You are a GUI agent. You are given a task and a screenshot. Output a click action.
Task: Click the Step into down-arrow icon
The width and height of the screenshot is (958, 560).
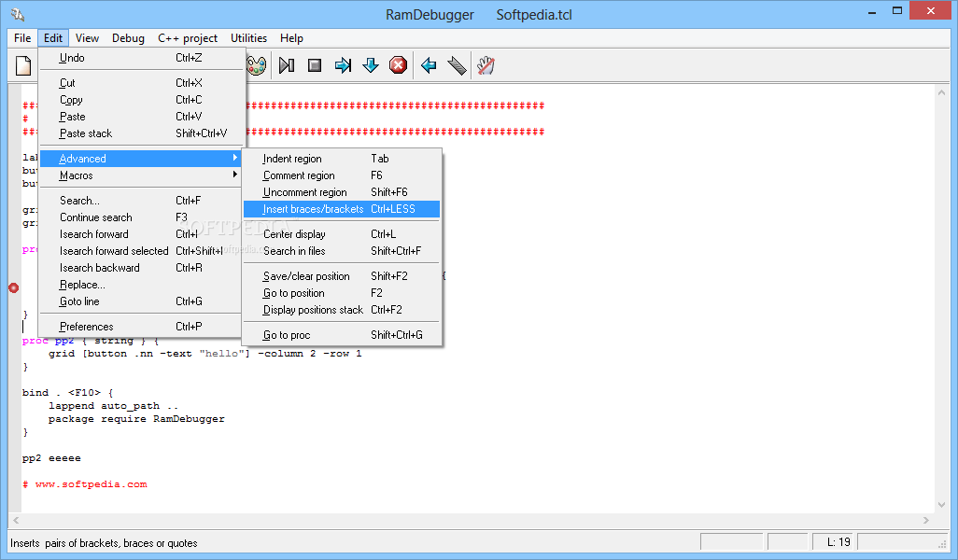pos(371,65)
